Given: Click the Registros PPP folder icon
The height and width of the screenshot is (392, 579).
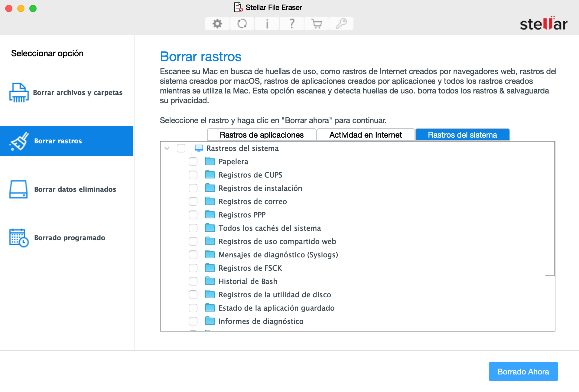Looking at the screenshot, I should pos(210,214).
